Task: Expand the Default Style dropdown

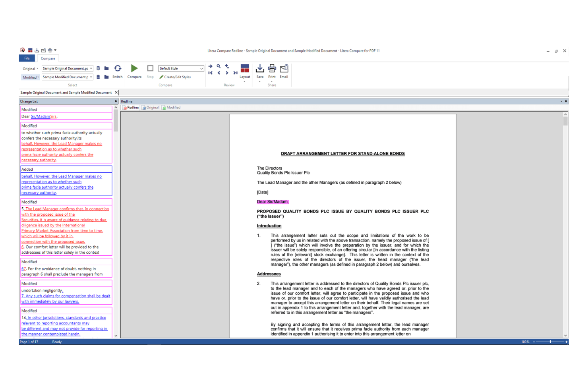Action: pos(201,69)
